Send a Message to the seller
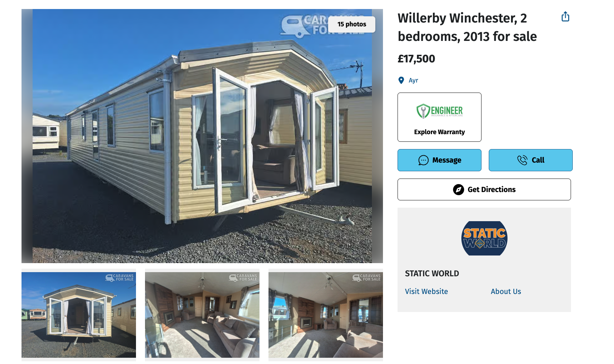The height and width of the screenshot is (364, 614). coord(440,160)
